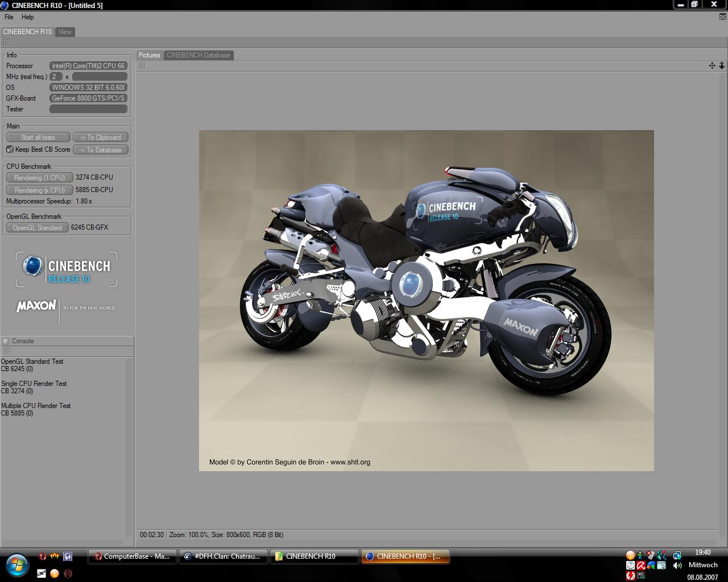Click the To Clipboard button
Viewport: 728px width, 582px height.
pos(101,138)
